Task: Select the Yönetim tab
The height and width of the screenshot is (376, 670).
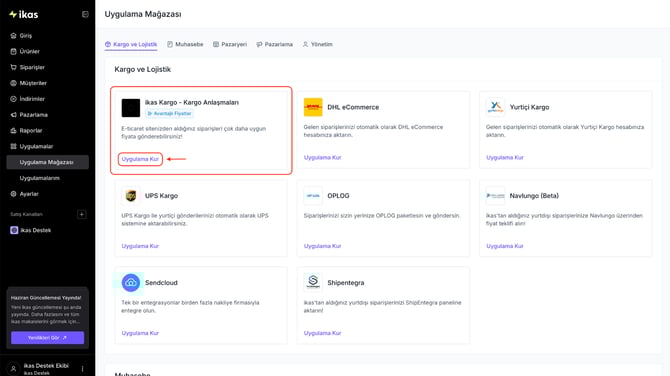Action: [317, 44]
